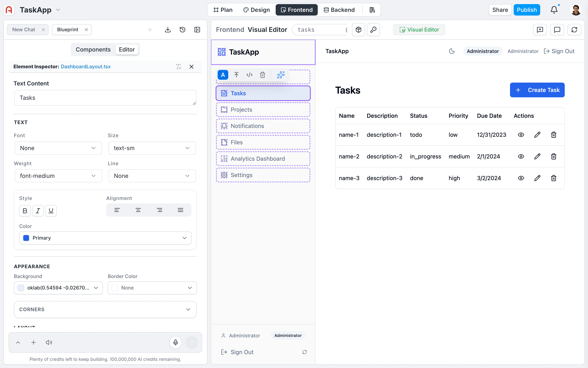The image size is (588, 368).
Task: Collapse the left panel with sidebar icon
Action: pos(197,30)
